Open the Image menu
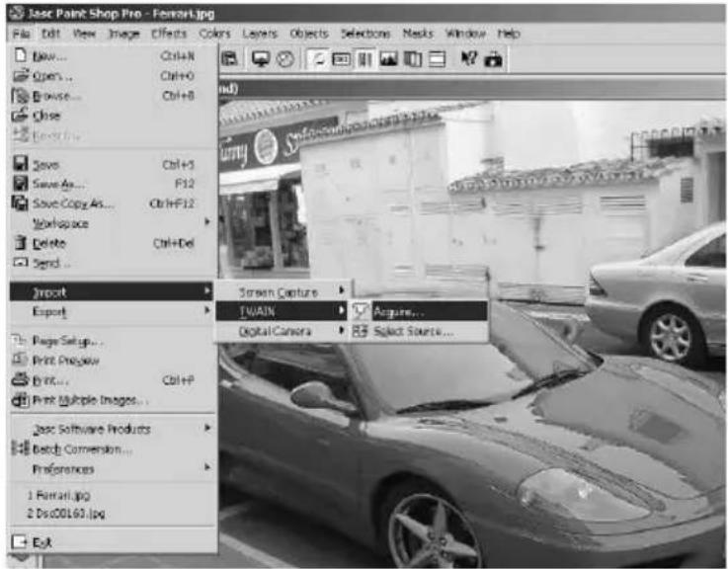This screenshot has height=569, width=728. pyautogui.click(x=123, y=34)
